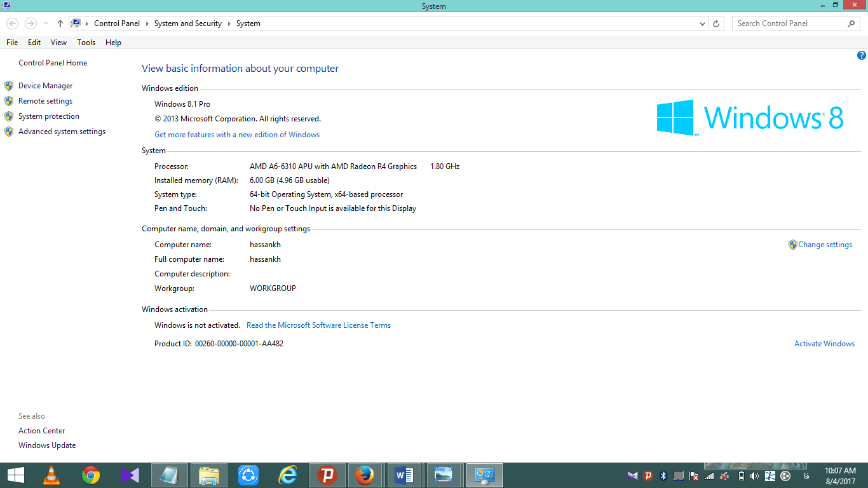The width and height of the screenshot is (868, 488).
Task: Click the processor value AMD A6-6310 APU
Action: (x=333, y=166)
